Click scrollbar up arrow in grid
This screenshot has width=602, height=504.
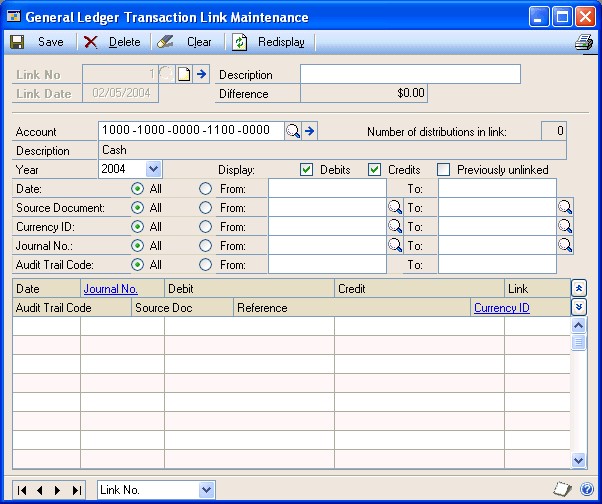[x=579, y=326]
